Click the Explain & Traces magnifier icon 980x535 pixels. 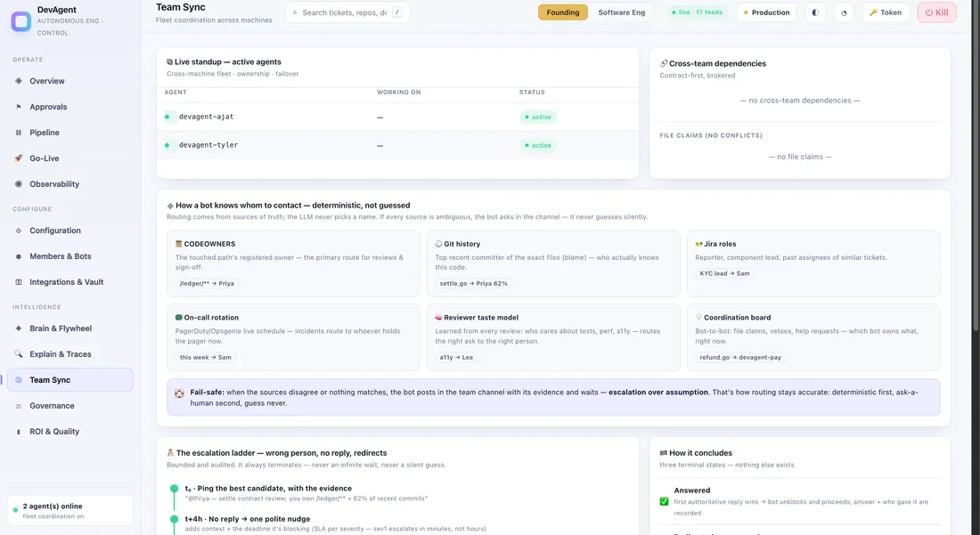(x=18, y=354)
